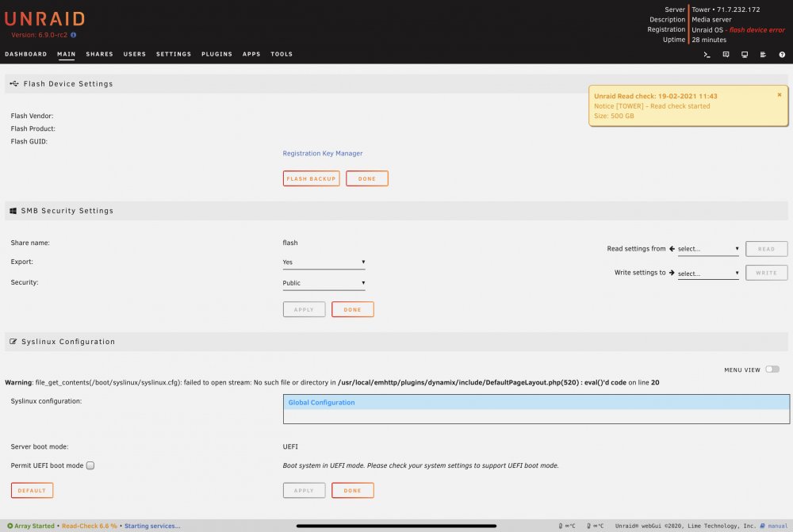793x532 pixels.
Task: Open the terminal icon in header
Action: coord(707,55)
